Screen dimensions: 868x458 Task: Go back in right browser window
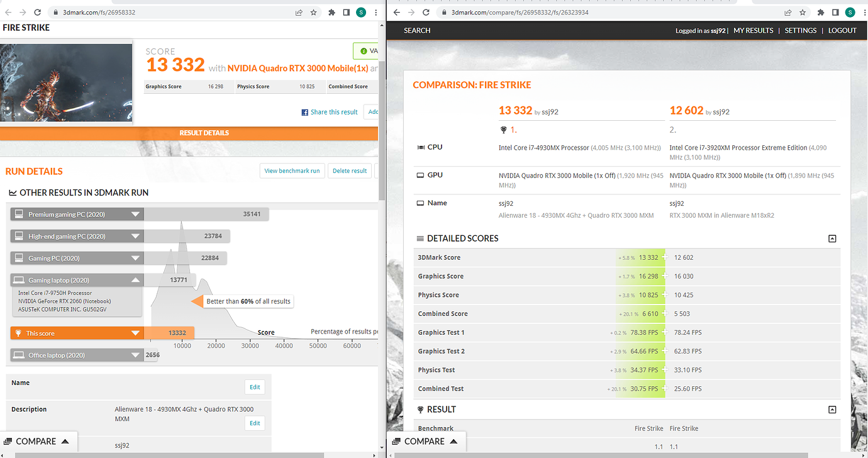396,12
